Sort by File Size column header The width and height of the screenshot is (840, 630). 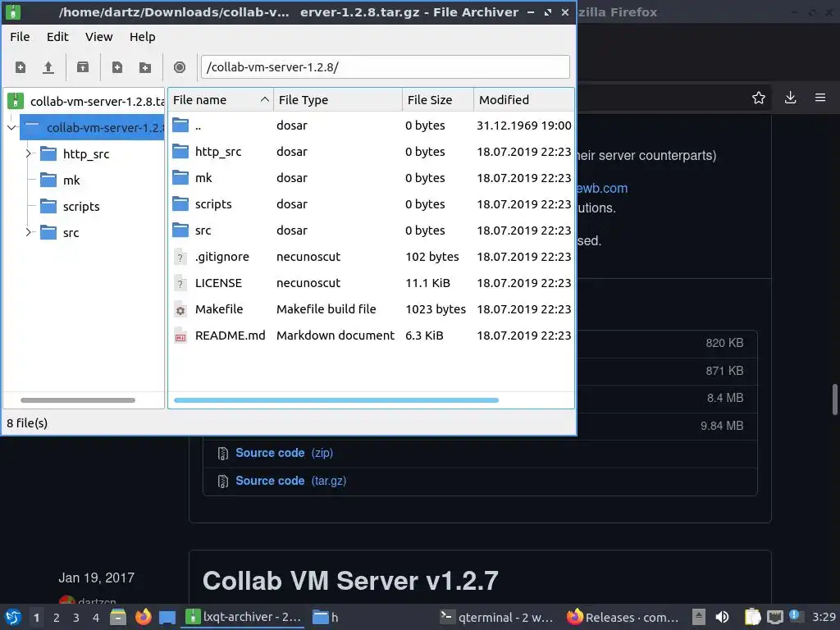click(438, 99)
